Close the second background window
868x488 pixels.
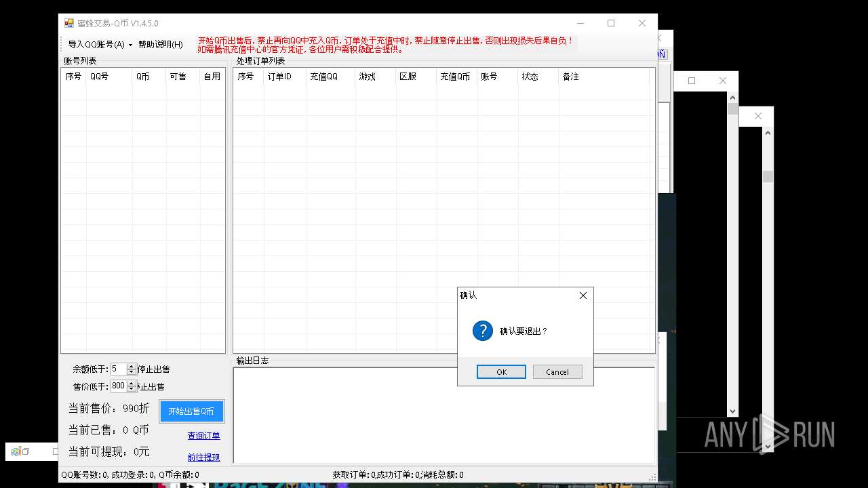coord(723,81)
